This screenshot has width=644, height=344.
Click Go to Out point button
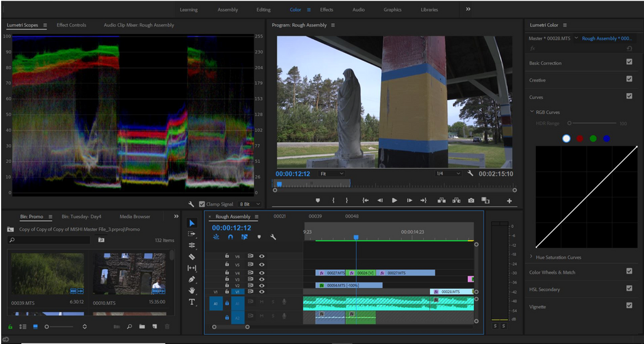pos(423,201)
